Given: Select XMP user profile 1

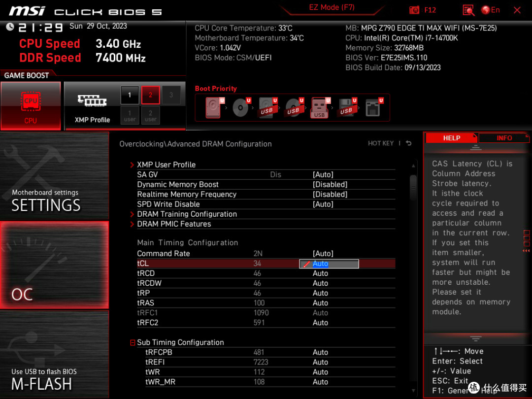Looking at the screenshot, I should [130, 115].
